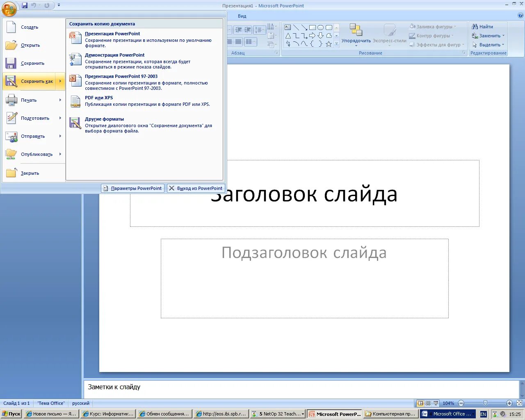Open Рисование group dialog launcher
Image resolution: width=525 pixels, height=420 pixels.
click(x=464, y=53)
